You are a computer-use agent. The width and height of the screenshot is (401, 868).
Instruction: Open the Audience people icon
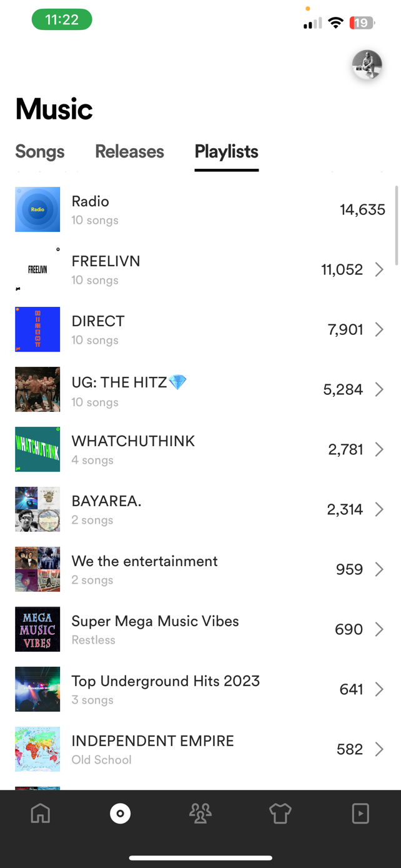pyautogui.click(x=200, y=813)
